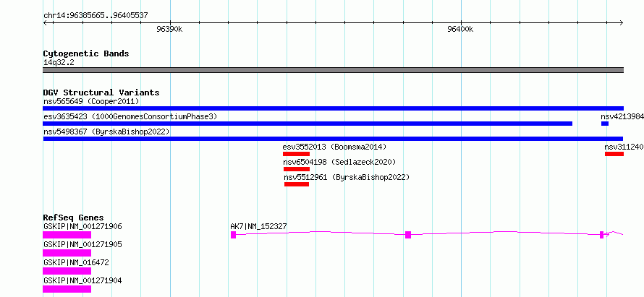Click the 96390k ruler tick label
Screen dimensions: 644x297
pos(169,29)
